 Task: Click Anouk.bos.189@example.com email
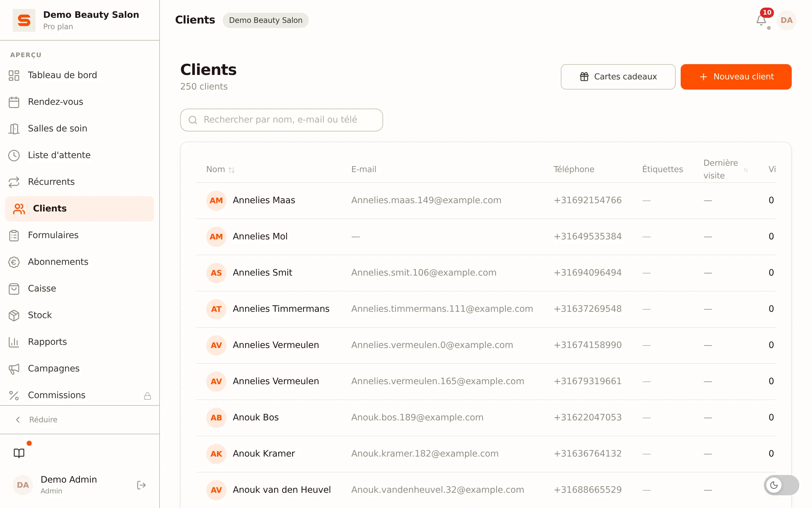[417, 418]
